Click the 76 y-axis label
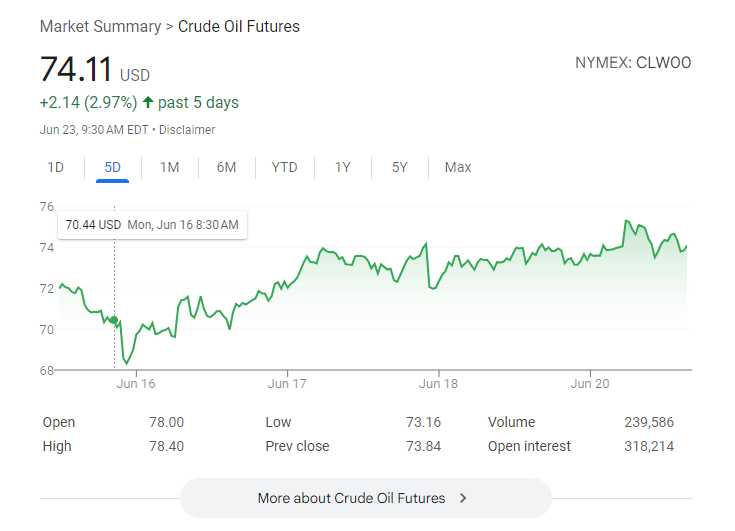The image size is (735, 531). [x=47, y=207]
